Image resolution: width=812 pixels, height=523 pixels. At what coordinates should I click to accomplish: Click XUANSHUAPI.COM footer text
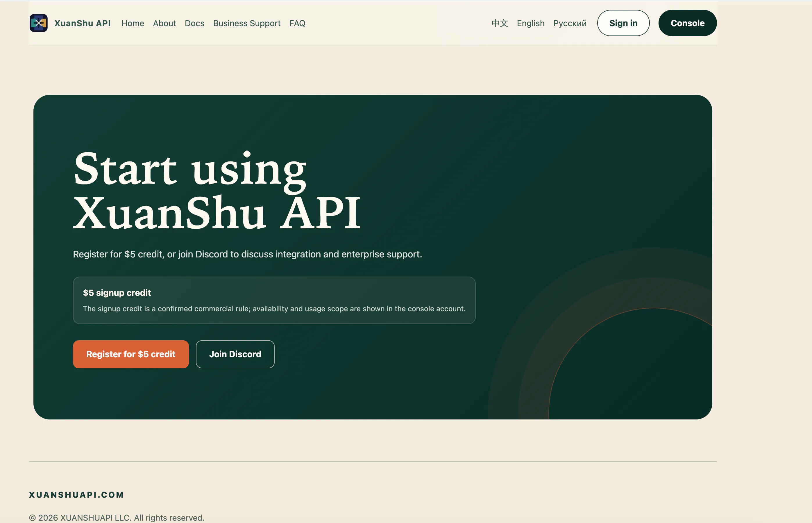[x=76, y=495]
